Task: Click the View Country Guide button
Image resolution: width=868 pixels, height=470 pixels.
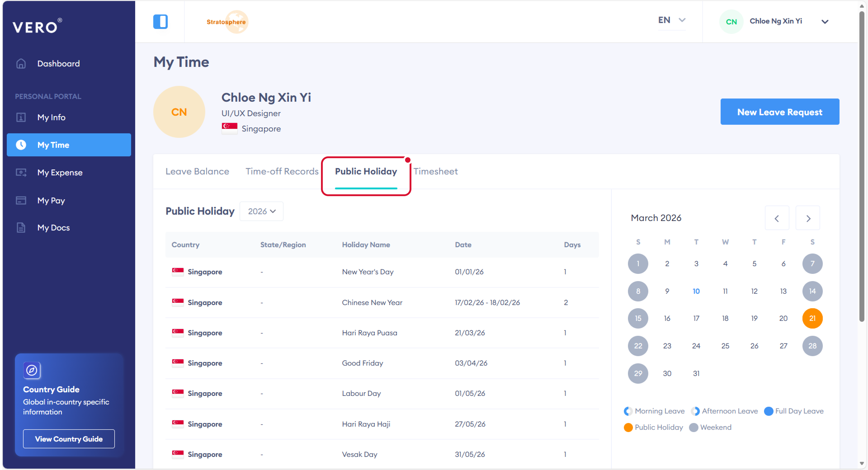Action: tap(69, 439)
